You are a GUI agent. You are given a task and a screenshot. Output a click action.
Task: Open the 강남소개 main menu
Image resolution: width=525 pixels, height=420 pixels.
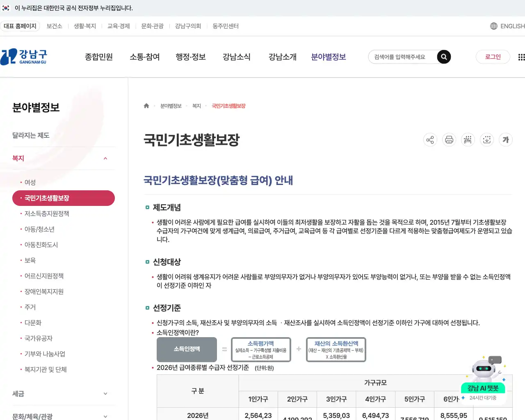click(283, 57)
